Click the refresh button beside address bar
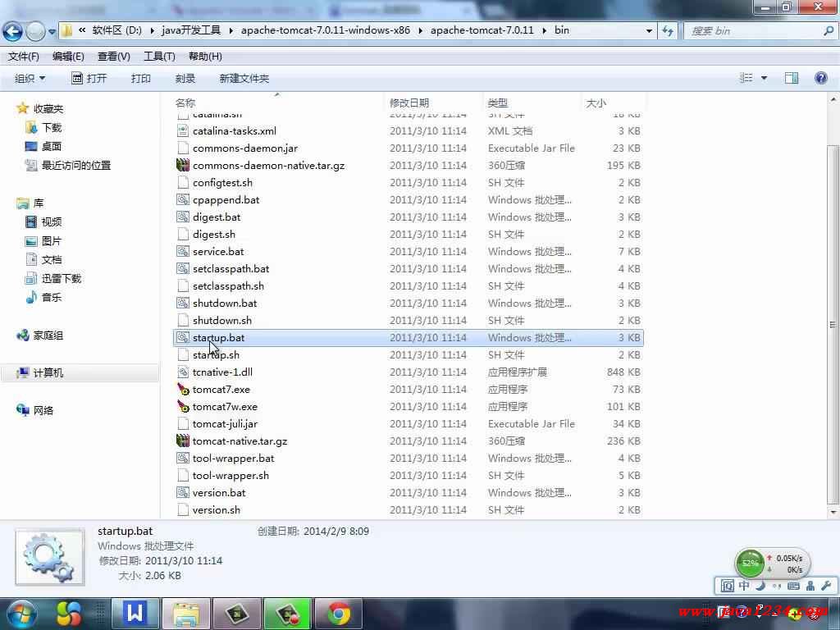The height and width of the screenshot is (630, 840). 668,31
